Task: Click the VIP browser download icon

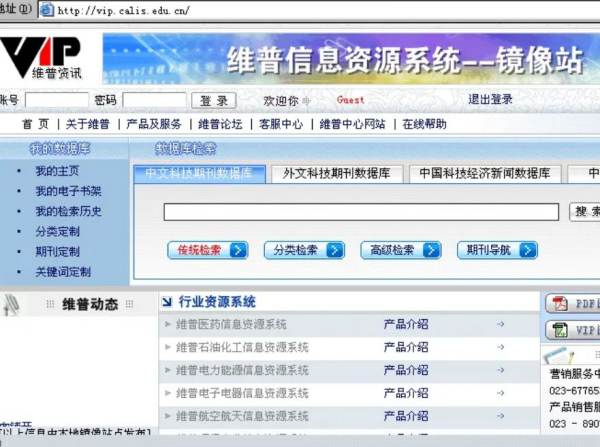Action: coord(559,330)
